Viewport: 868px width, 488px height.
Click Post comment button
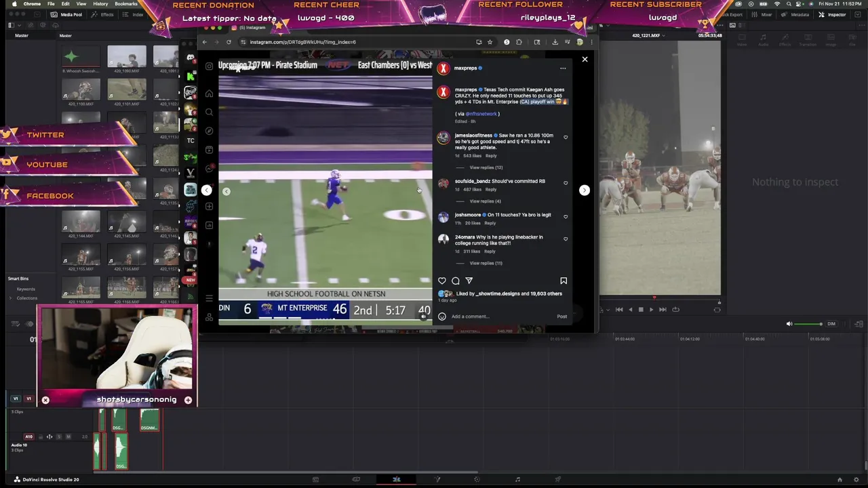[x=562, y=317]
